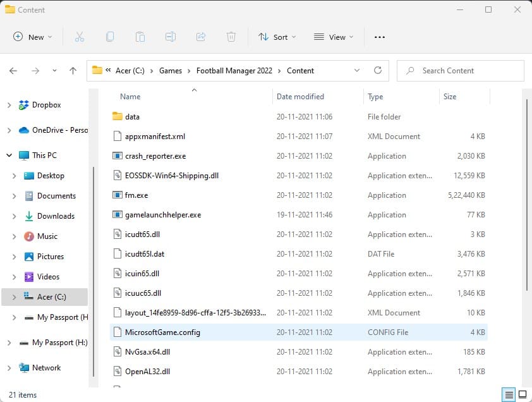Select Documents in navigation pane
The width and height of the screenshot is (532, 402).
[x=56, y=196]
